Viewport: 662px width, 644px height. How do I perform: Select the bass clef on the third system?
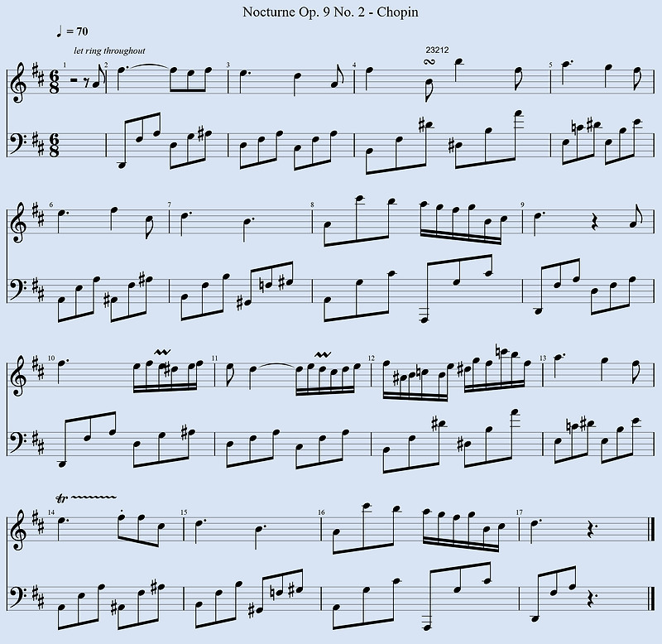16,442
